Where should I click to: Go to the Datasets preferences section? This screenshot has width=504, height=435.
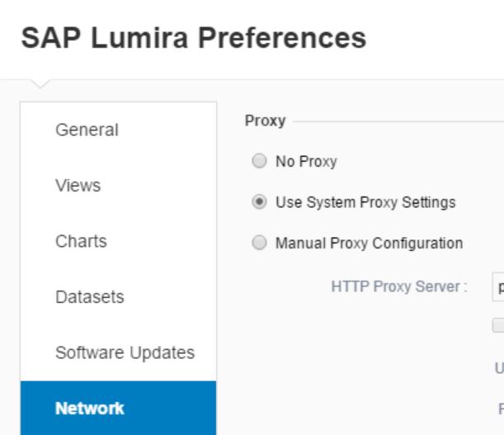point(118,297)
